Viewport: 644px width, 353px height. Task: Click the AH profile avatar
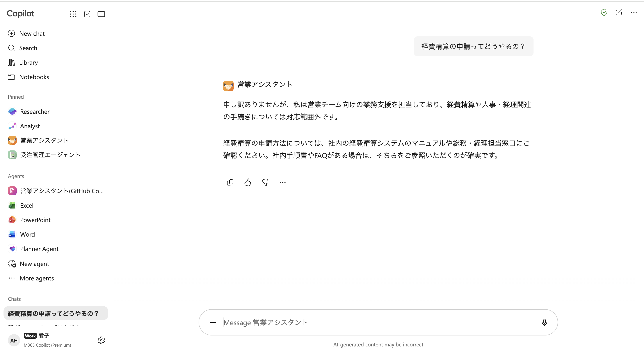(x=14, y=340)
